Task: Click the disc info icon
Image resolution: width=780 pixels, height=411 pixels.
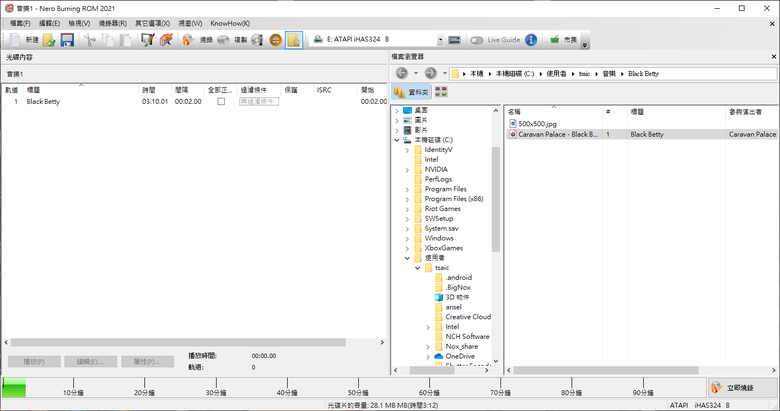Action: [x=257, y=40]
